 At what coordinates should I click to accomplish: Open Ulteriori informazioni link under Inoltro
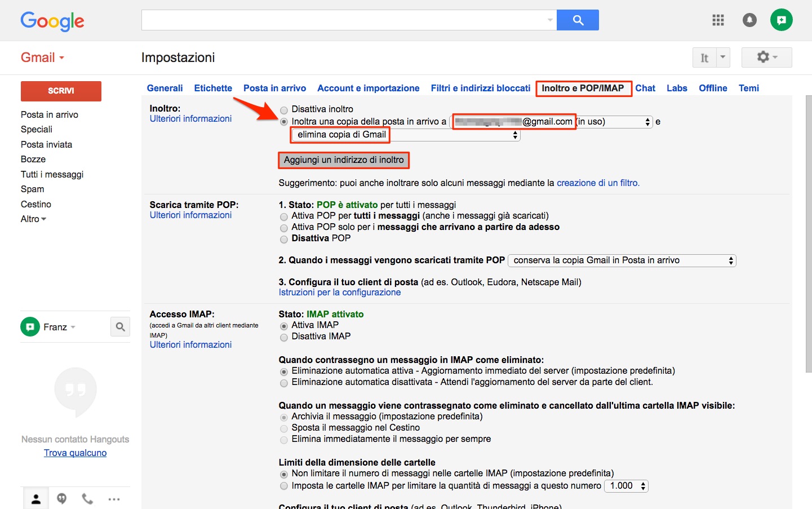[x=190, y=118]
